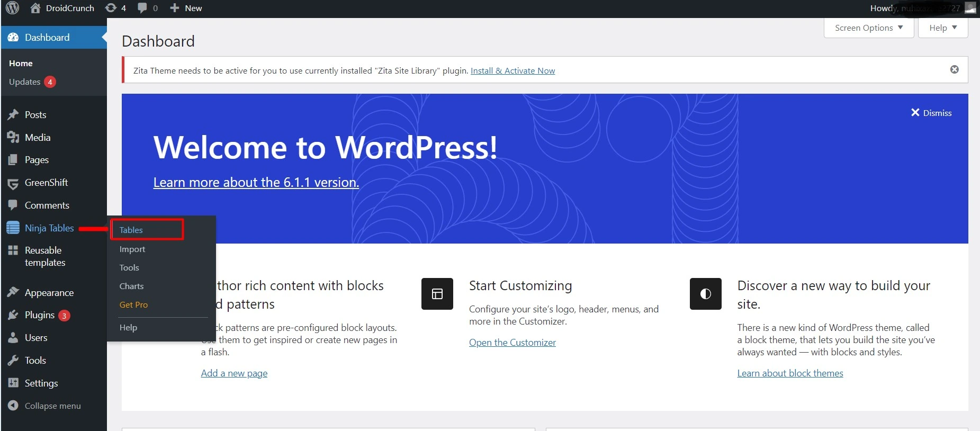Click Open the Customizer link
Screen dimensions: 980x431
pos(513,343)
